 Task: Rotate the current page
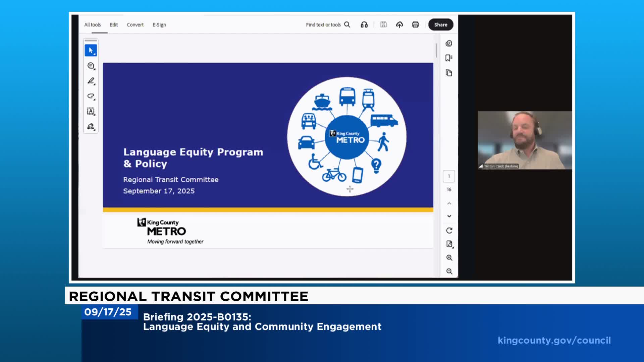tap(449, 231)
